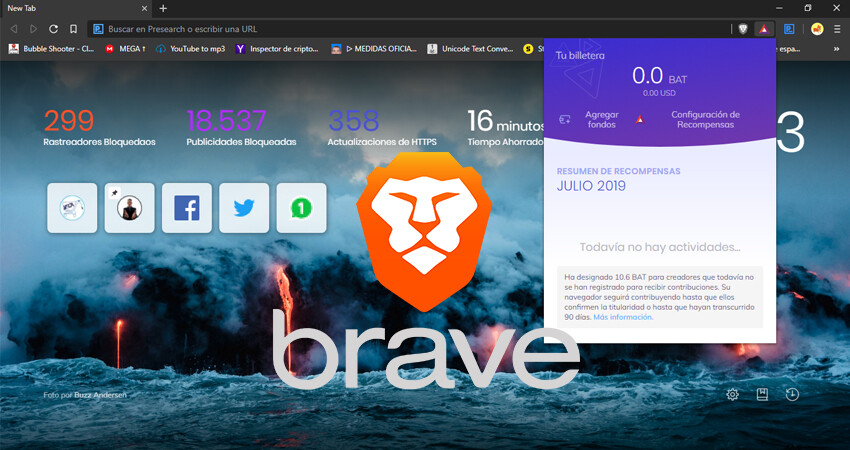Click 'Todavía no hay actividades...' text
This screenshot has height=450, width=850.
coord(660,247)
